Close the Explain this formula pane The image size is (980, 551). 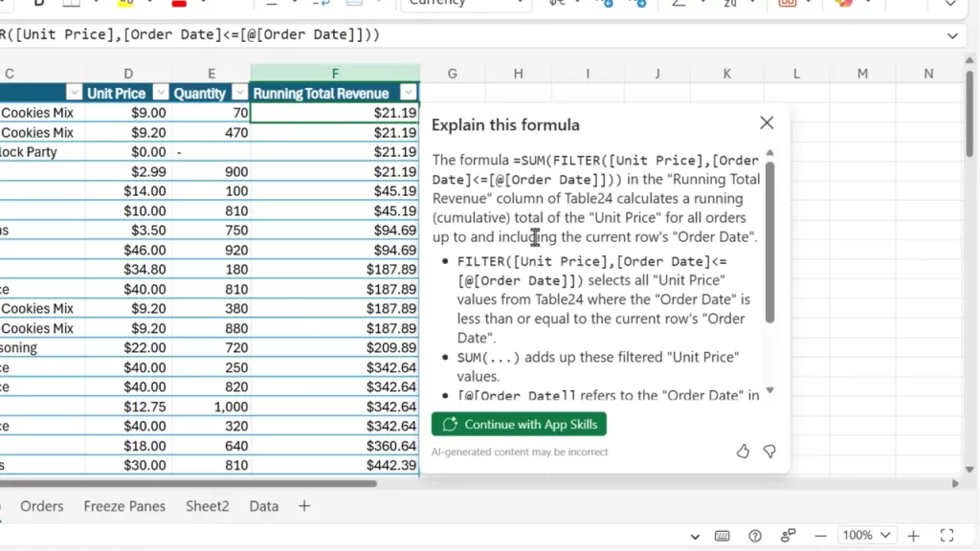(766, 122)
